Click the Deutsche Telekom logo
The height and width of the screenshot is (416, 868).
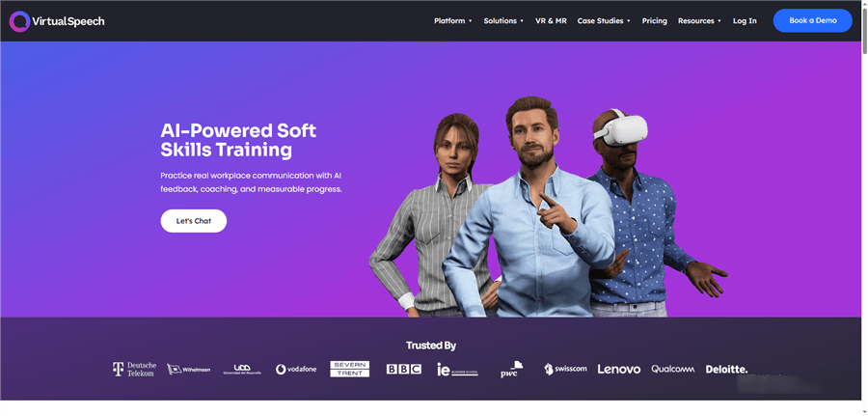134,370
